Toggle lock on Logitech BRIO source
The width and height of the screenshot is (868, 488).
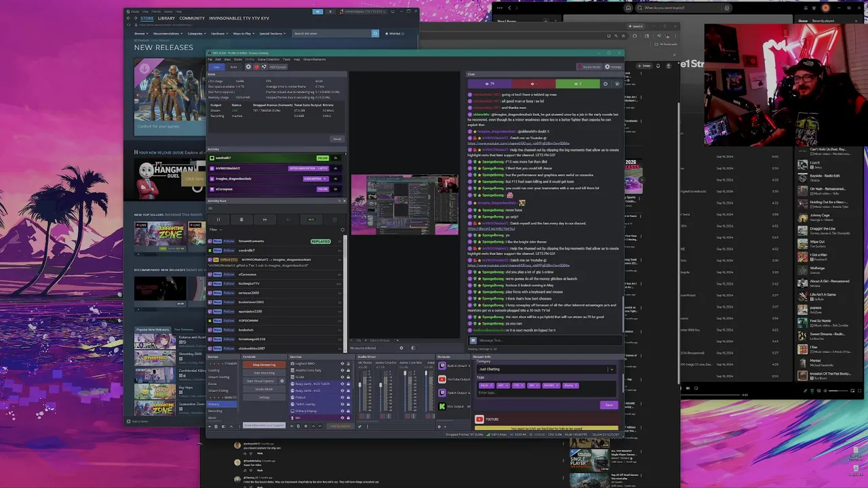[349, 364]
